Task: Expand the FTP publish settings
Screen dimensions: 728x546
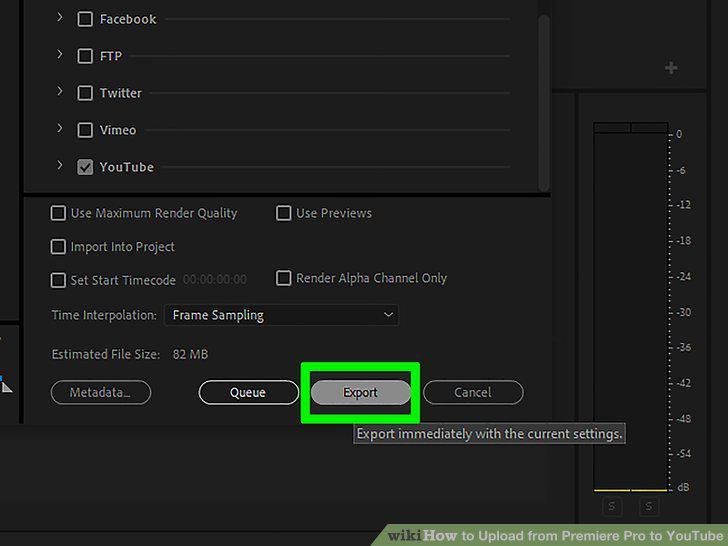Action: [59, 55]
